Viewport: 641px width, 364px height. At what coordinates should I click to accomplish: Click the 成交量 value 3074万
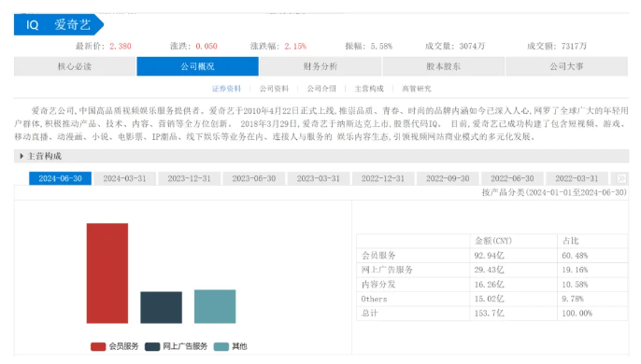[x=472, y=46]
